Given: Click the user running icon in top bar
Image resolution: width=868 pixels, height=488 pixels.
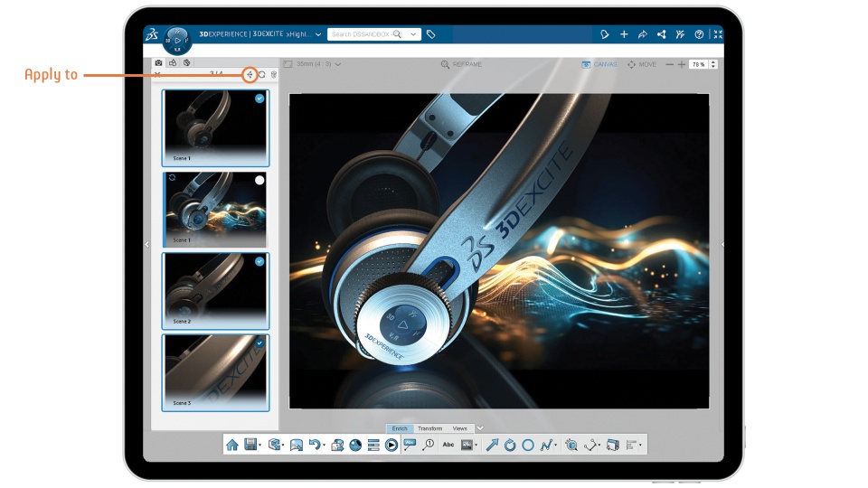Looking at the screenshot, I should 680,34.
